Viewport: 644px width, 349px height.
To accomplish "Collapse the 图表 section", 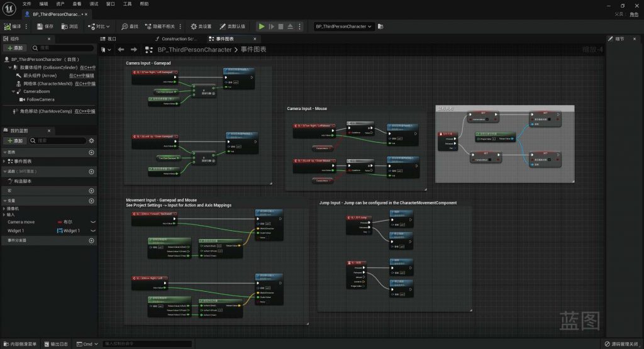I will tap(5, 152).
